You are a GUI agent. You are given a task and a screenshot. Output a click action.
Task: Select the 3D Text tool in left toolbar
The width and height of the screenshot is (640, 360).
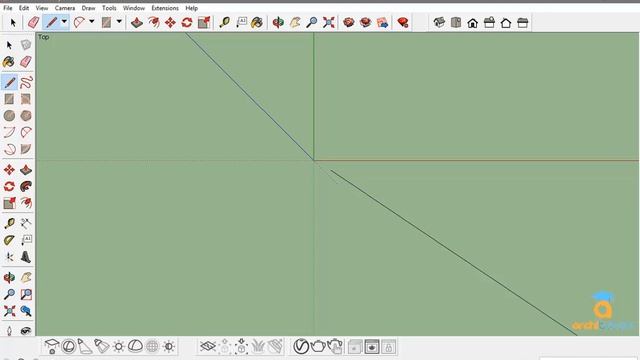pyautogui.click(x=26, y=257)
